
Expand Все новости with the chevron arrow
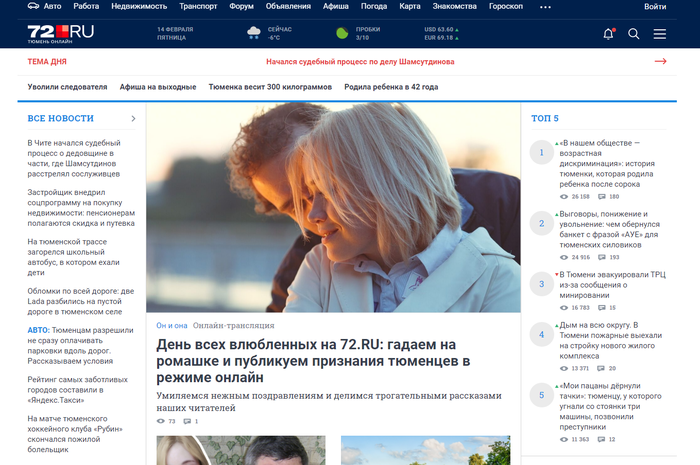pos(133,118)
